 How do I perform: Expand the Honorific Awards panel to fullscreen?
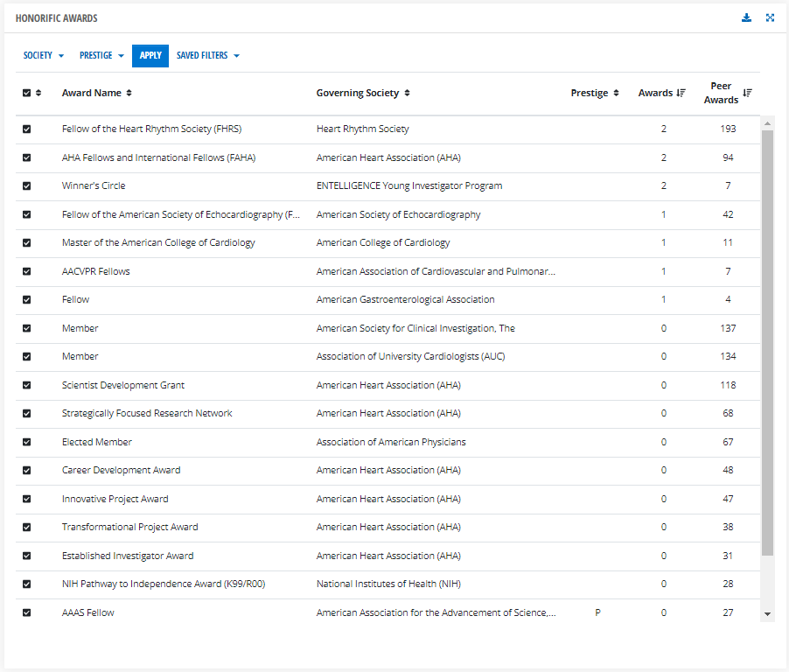770,18
